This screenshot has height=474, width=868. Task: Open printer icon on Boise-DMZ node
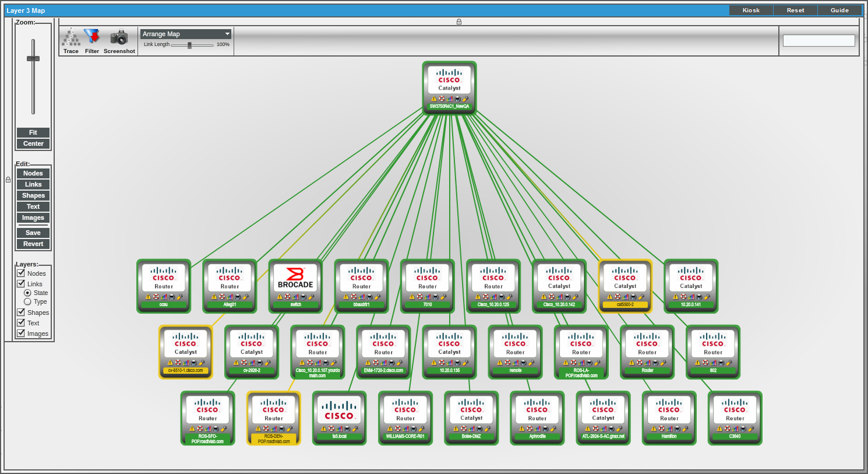click(x=479, y=429)
